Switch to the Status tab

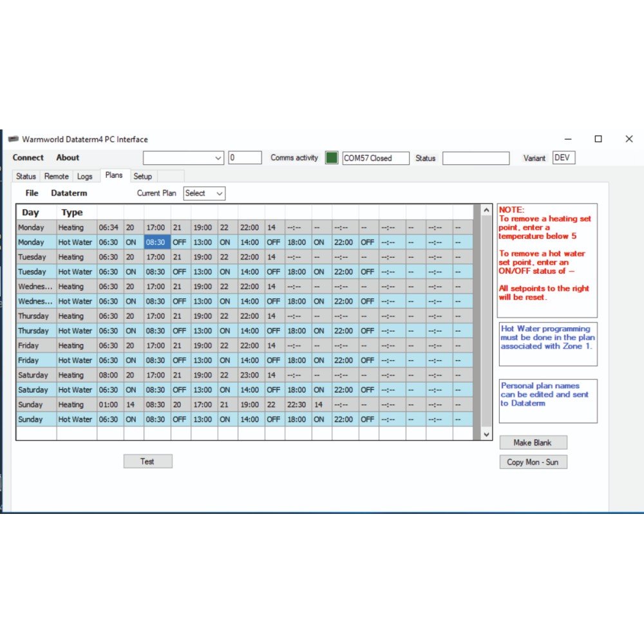coord(26,176)
